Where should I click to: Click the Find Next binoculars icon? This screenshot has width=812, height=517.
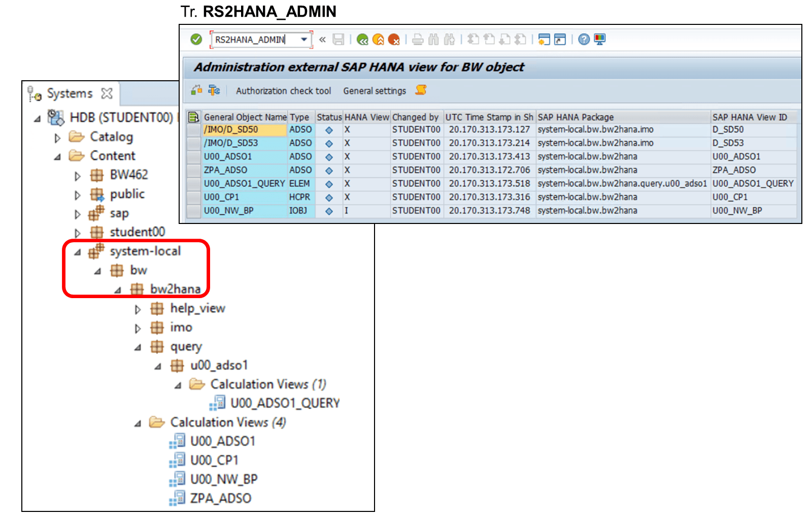click(450, 39)
